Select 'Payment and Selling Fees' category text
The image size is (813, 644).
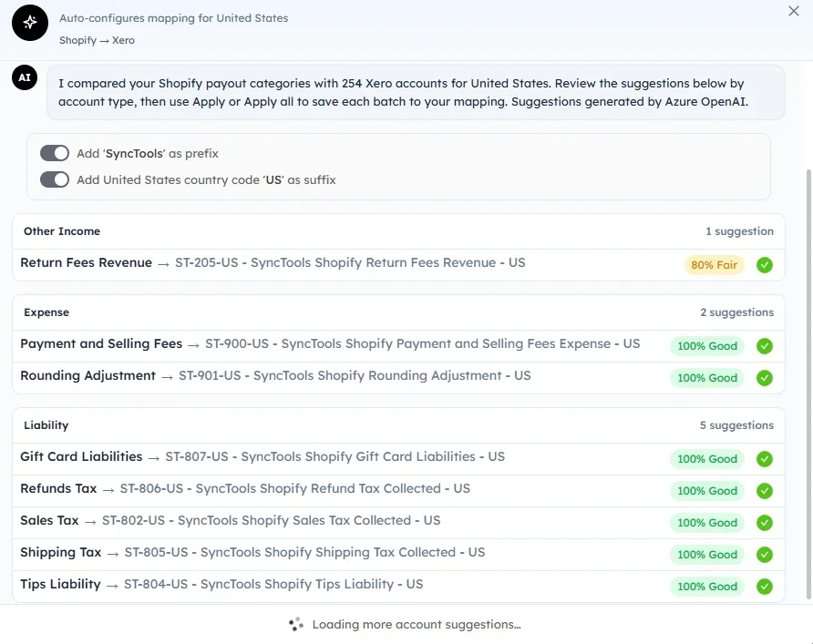101,343
